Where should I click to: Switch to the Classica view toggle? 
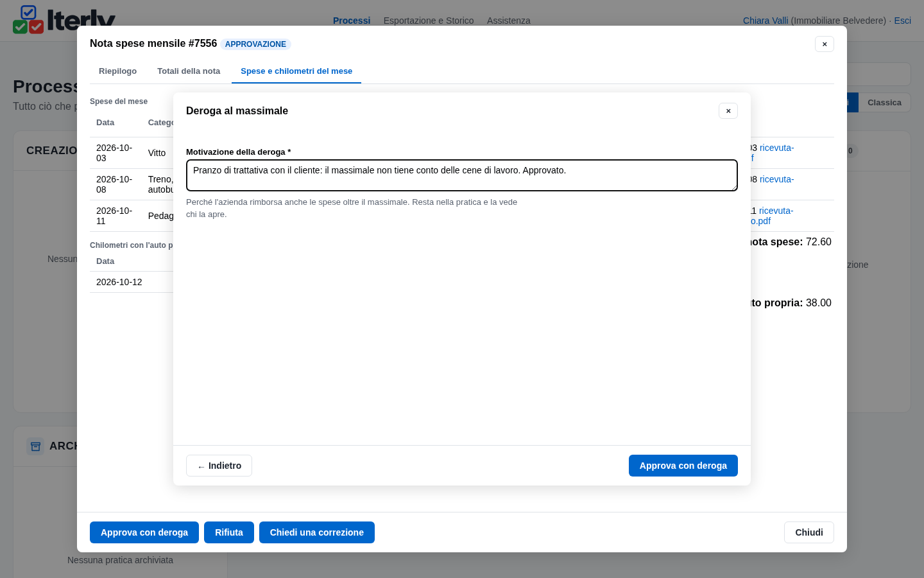pyautogui.click(x=884, y=103)
